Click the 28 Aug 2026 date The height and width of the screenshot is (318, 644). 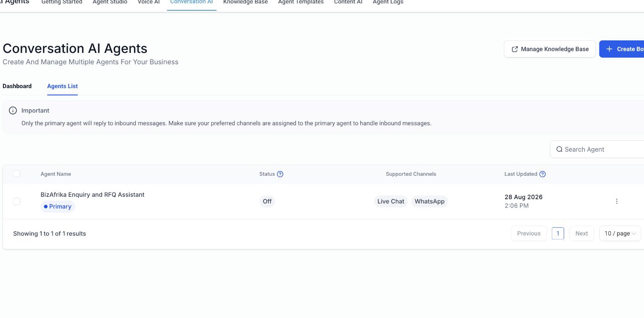[x=523, y=197]
